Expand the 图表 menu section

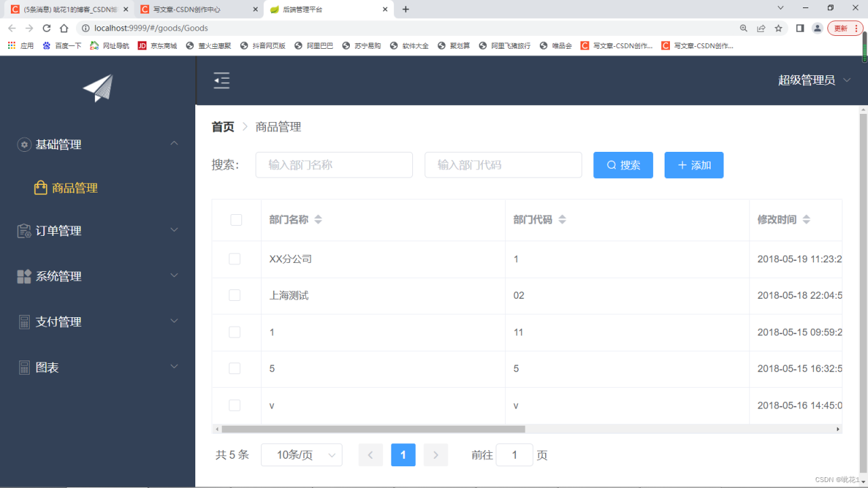174,367
